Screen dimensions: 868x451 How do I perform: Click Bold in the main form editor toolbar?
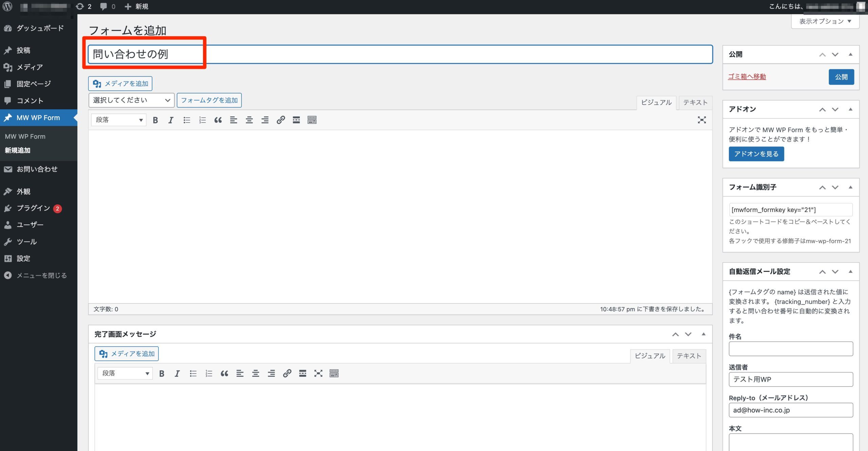(x=155, y=120)
